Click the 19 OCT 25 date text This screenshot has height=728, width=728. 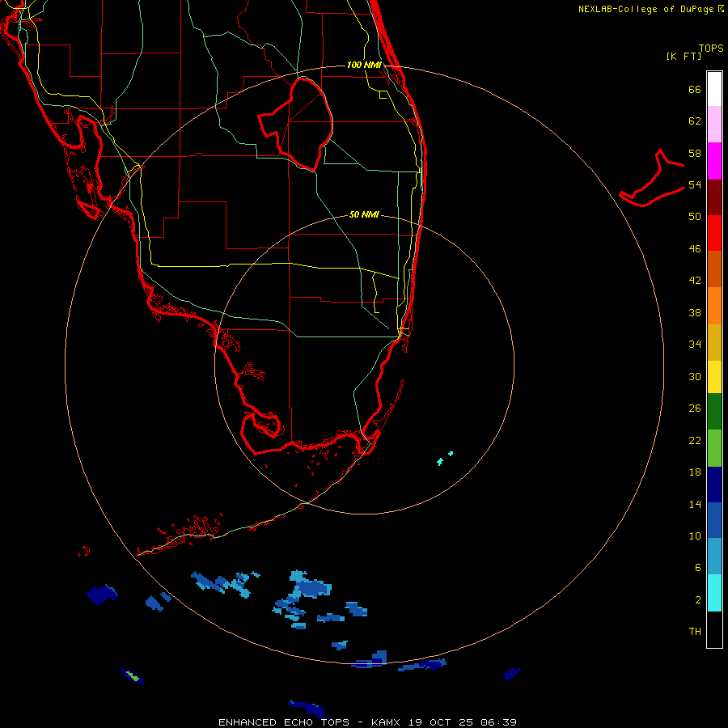coord(440,722)
